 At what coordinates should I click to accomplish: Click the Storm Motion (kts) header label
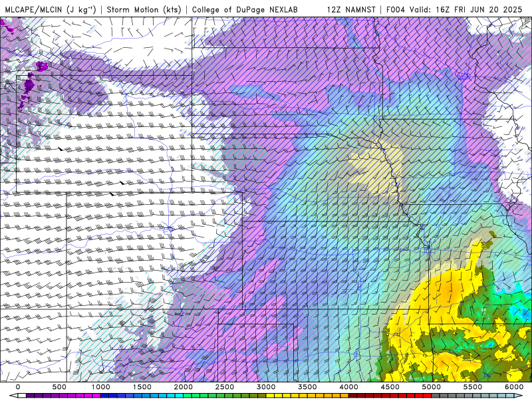144,9
